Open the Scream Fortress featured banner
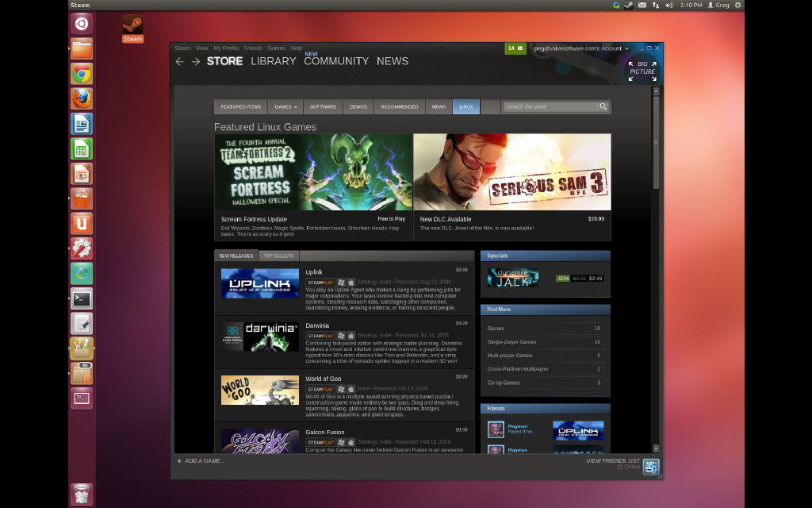Viewport: 812px width, 508px height. click(x=313, y=172)
